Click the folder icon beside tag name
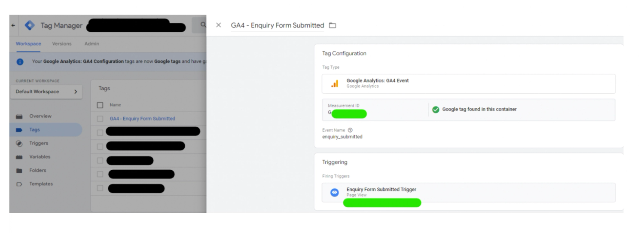The width and height of the screenshot is (644, 233). (332, 25)
